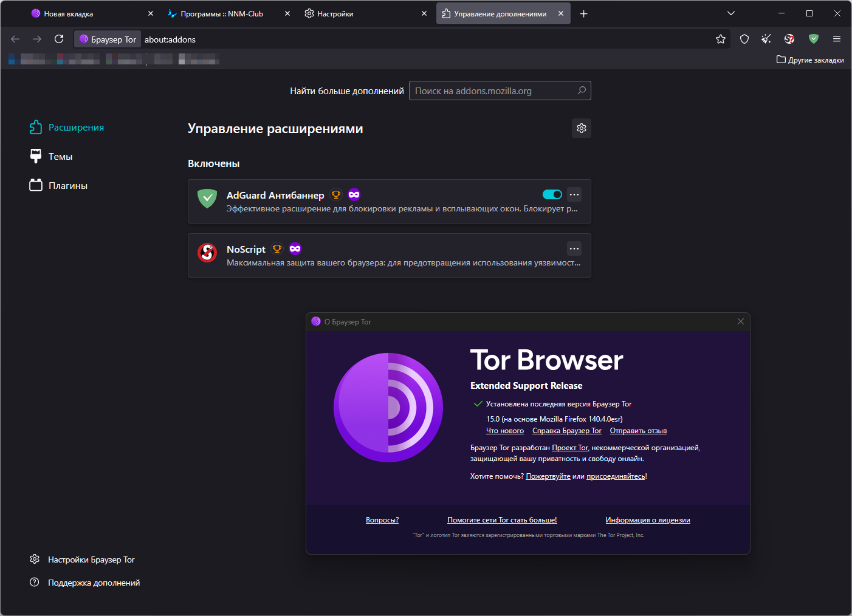Screen dimensions: 852x616
Task: Click the version text 15.0 Mozilla Firefox 140.4.0esr
Action: [554, 419]
